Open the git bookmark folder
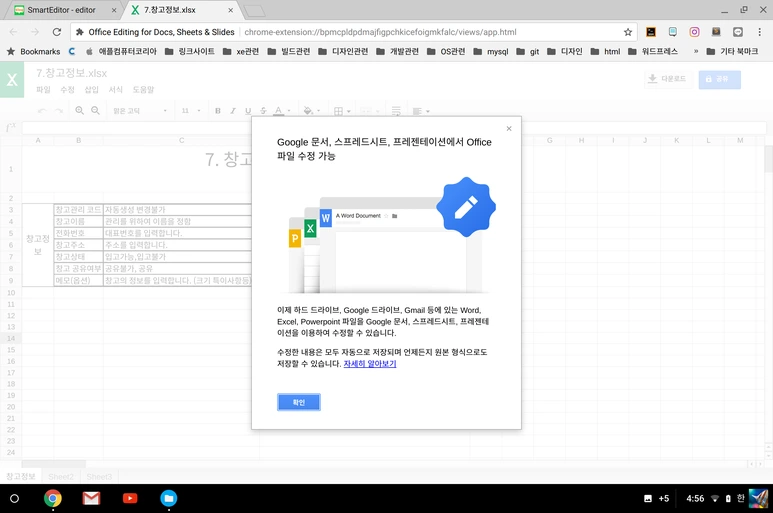This screenshot has height=513, width=773. pyautogui.click(x=528, y=51)
